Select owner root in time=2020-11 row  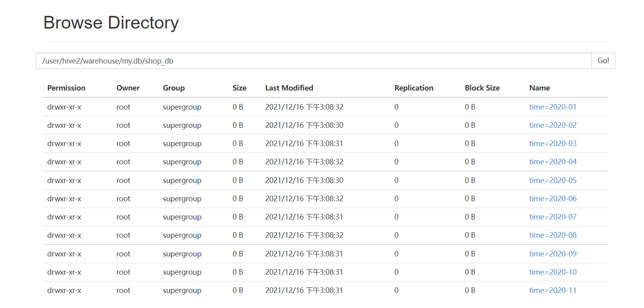123,290
